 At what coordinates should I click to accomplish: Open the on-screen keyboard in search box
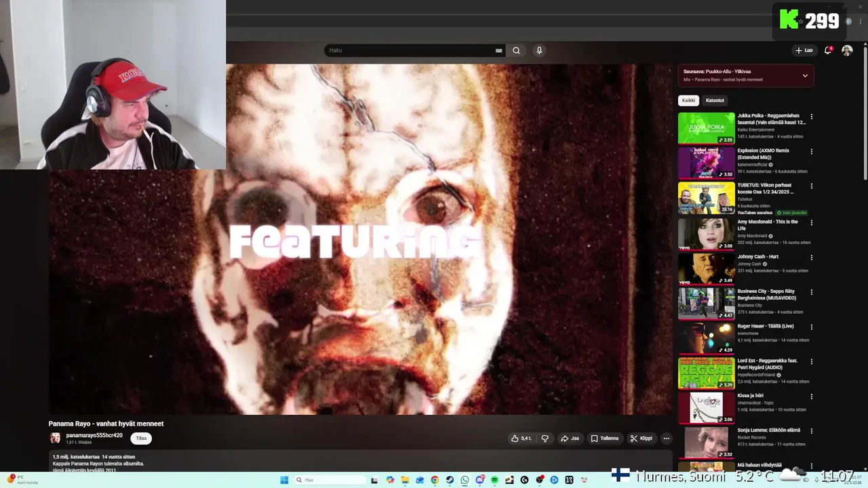coord(498,50)
